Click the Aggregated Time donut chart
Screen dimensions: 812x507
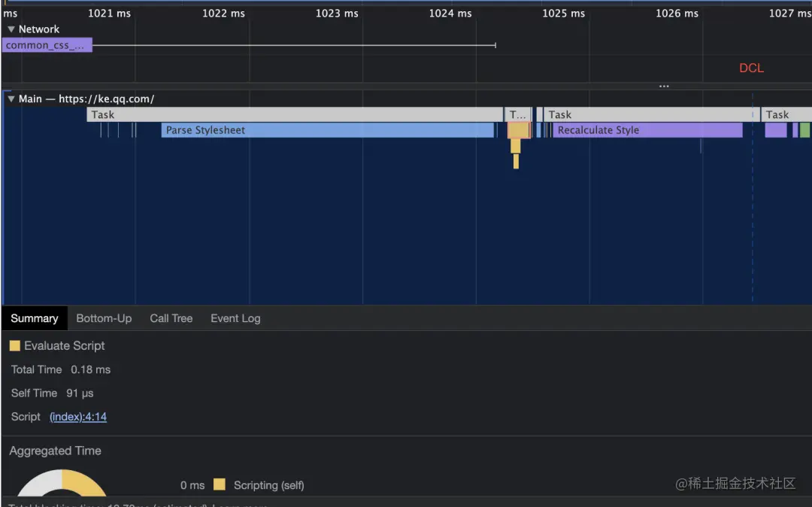pyautogui.click(x=62, y=484)
